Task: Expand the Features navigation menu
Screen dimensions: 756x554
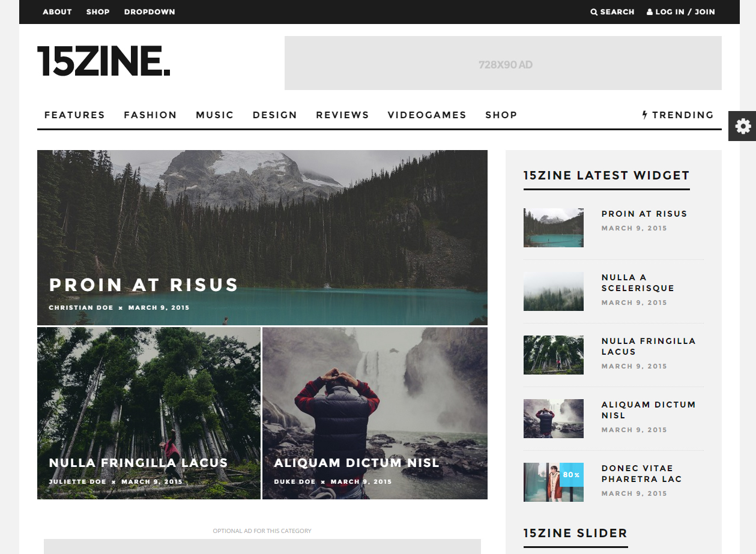Action: [74, 115]
